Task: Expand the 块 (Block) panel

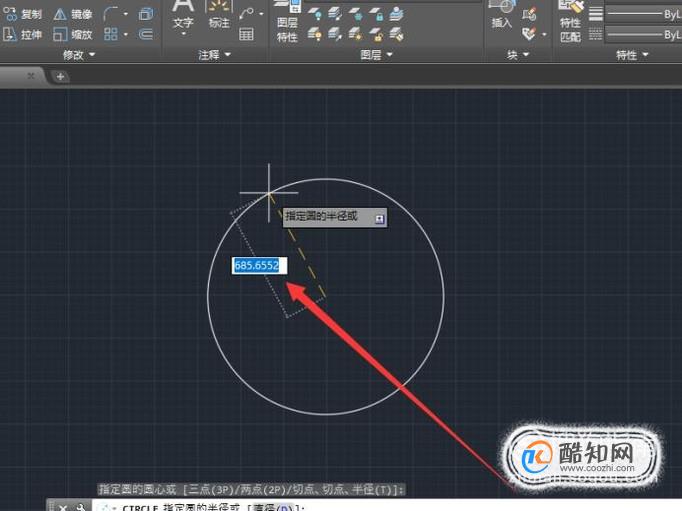Action: pyautogui.click(x=518, y=55)
